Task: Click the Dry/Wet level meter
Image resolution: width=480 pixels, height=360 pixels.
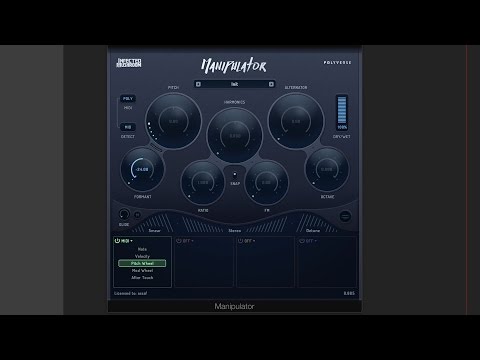Action: (x=342, y=110)
